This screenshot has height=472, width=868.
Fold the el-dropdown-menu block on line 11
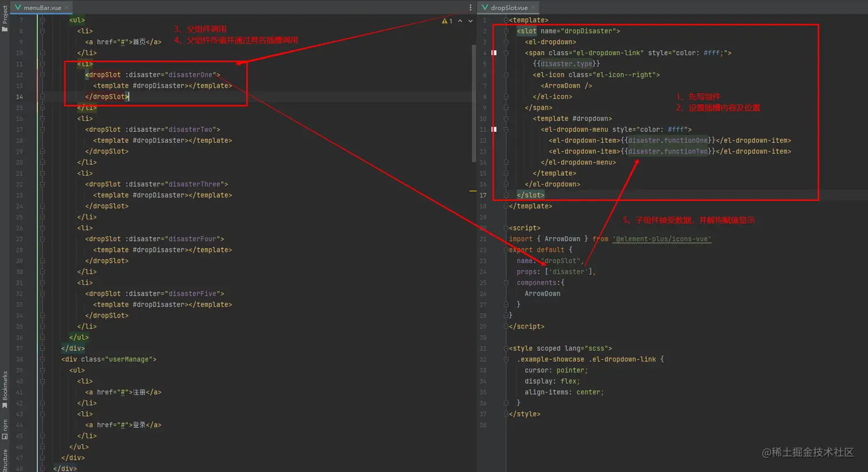506,129
